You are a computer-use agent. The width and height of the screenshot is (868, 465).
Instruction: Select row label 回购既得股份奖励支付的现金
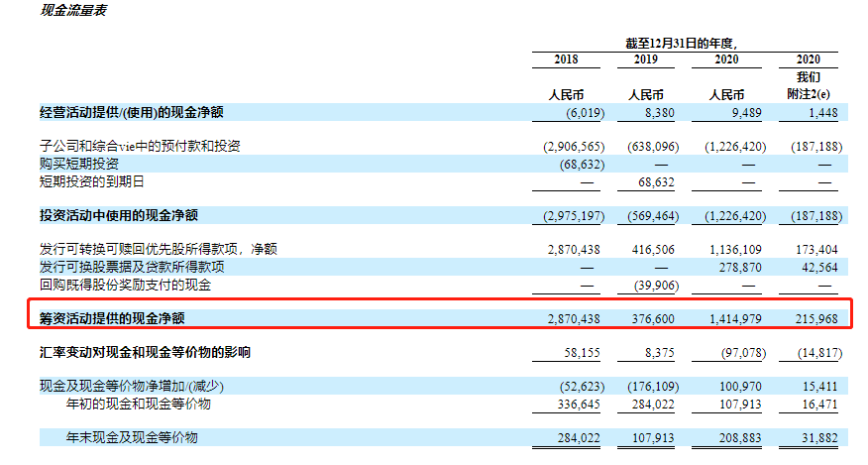pos(125,285)
